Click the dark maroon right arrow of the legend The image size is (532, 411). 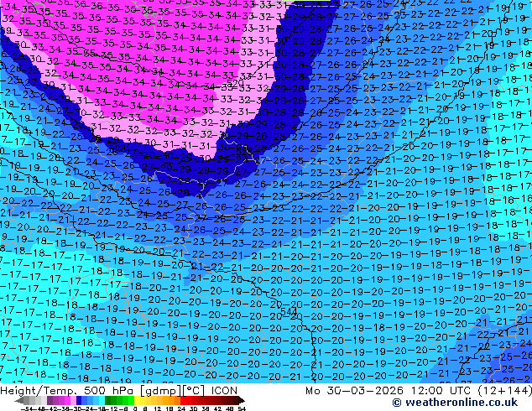point(241,401)
